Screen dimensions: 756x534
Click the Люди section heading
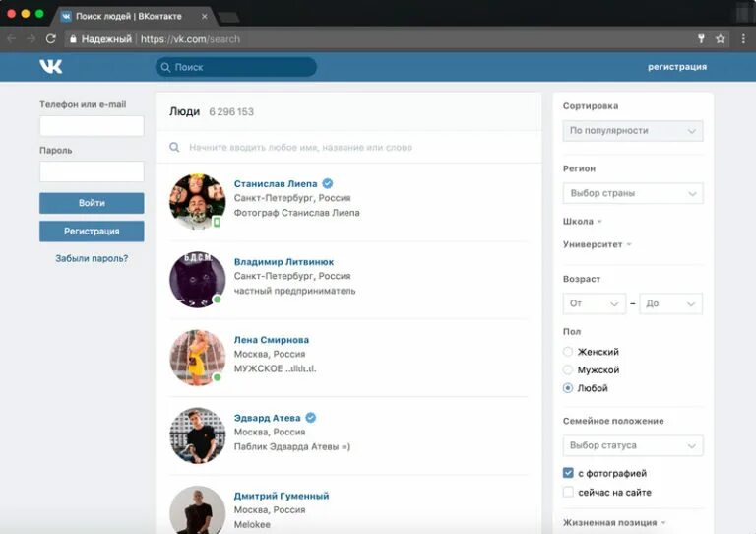tap(185, 111)
